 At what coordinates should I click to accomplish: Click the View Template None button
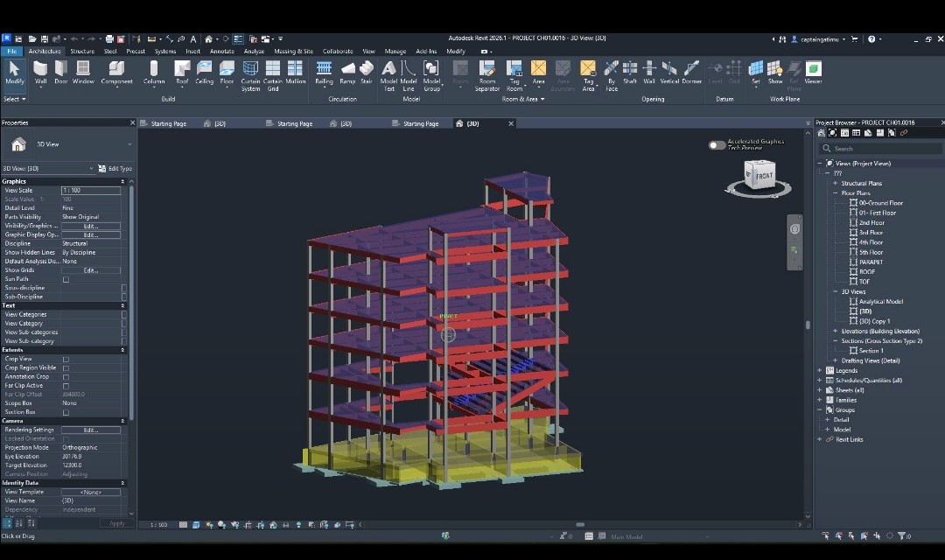coord(91,493)
